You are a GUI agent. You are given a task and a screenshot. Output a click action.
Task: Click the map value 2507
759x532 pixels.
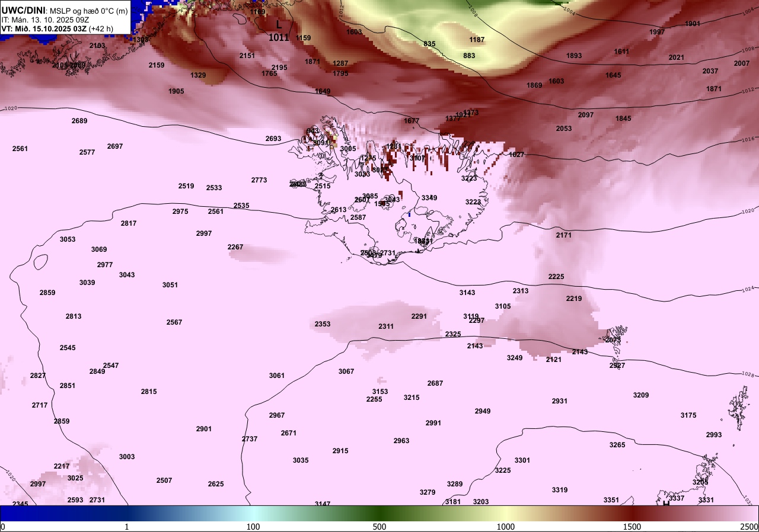click(x=164, y=480)
